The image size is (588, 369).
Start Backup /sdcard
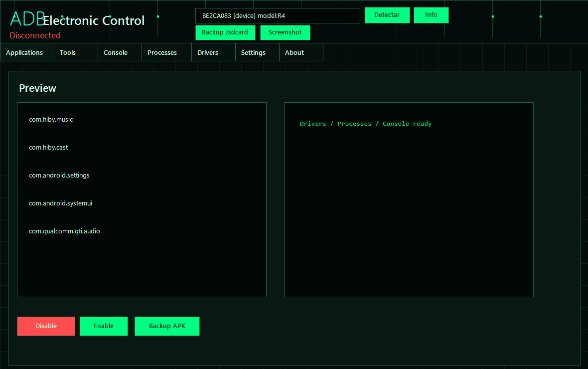[x=225, y=32]
